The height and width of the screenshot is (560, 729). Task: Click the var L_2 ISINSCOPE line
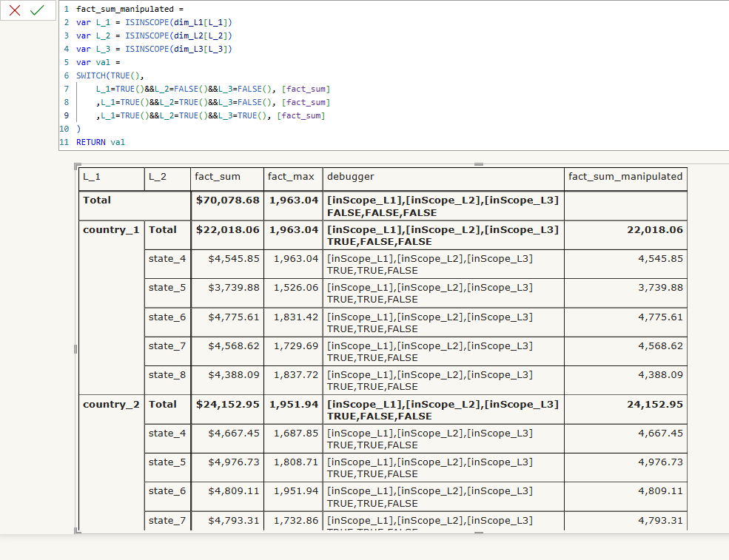pos(154,36)
